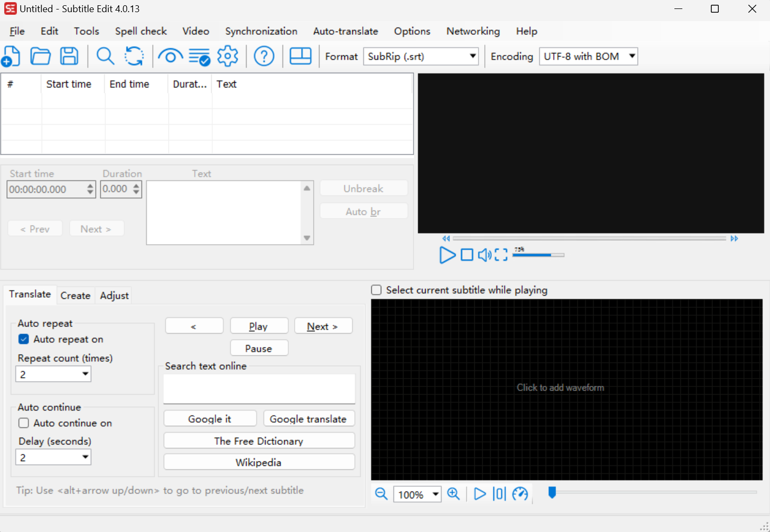Image resolution: width=770 pixels, height=532 pixels.
Task: Change the Encoding selection
Action: 632,56
